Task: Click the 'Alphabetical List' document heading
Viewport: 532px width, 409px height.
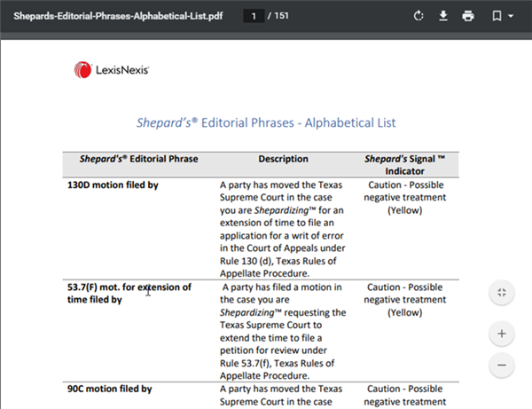Action: point(266,122)
